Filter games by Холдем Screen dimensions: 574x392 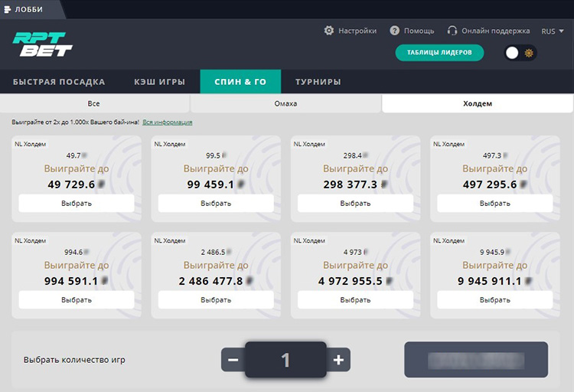(x=478, y=103)
